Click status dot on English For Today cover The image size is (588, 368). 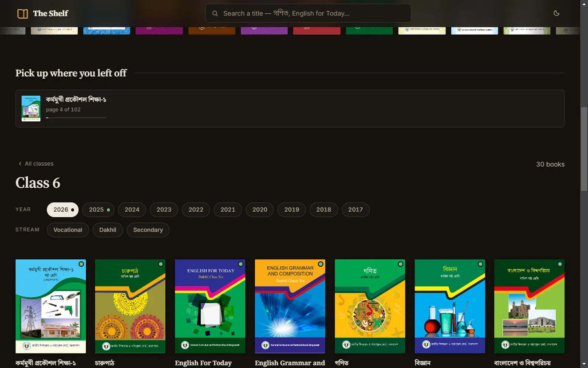(241, 264)
